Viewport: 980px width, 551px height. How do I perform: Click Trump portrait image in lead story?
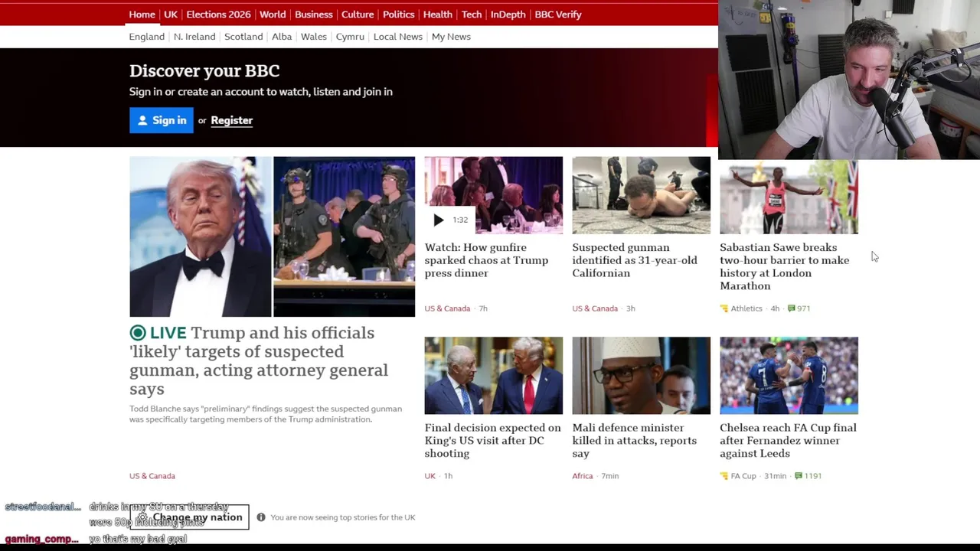click(x=201, y=236)
